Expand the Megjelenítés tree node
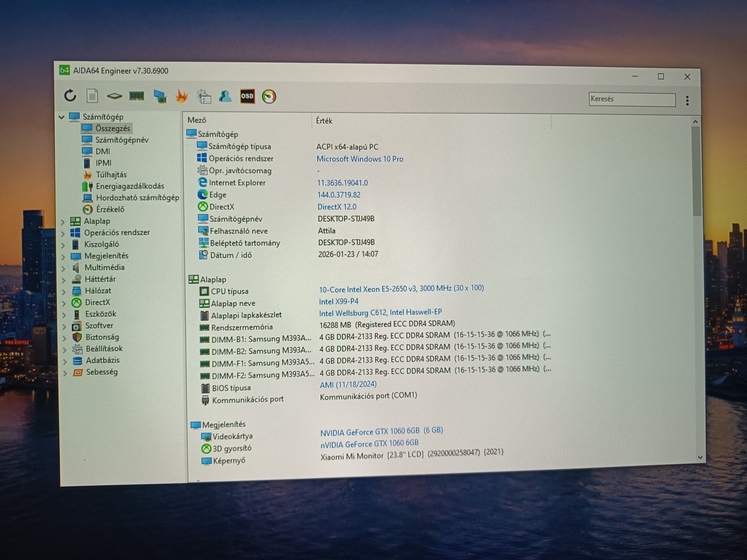747x560 pixels. coord(63,256)
